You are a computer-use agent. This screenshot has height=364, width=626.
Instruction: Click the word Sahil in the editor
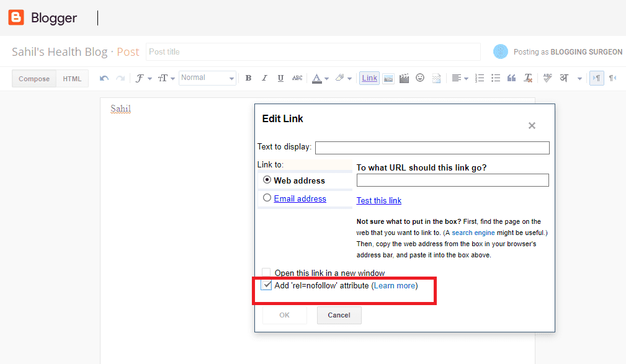[120, 109]
